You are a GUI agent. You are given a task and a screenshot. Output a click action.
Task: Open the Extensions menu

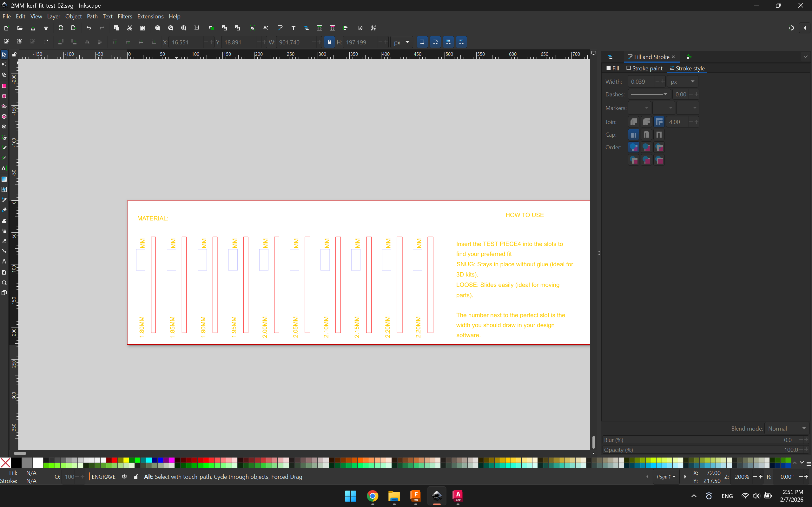(x=150, y=16)
